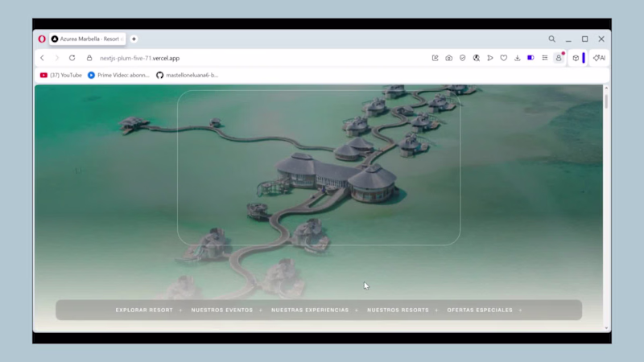Open the Nuestras Experiencias menu
The height and width of the screenshot is (362, 644).
[x=310, y=310]
